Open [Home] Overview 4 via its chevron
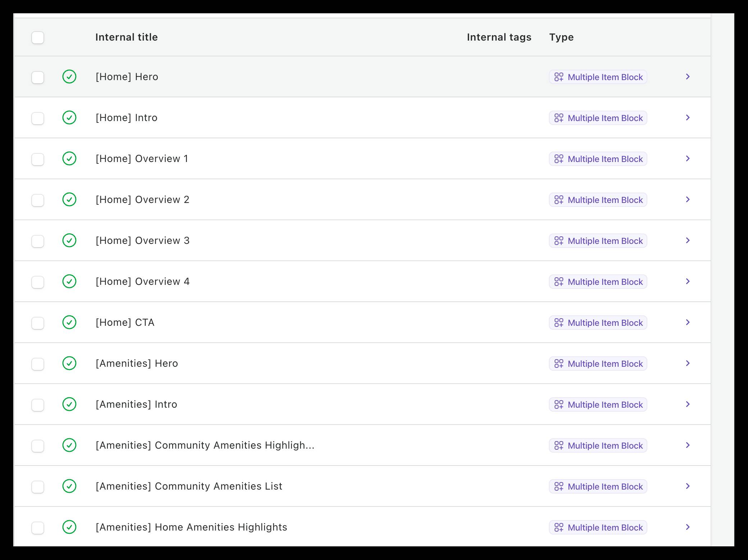The image size is (748, 560). 688,281
